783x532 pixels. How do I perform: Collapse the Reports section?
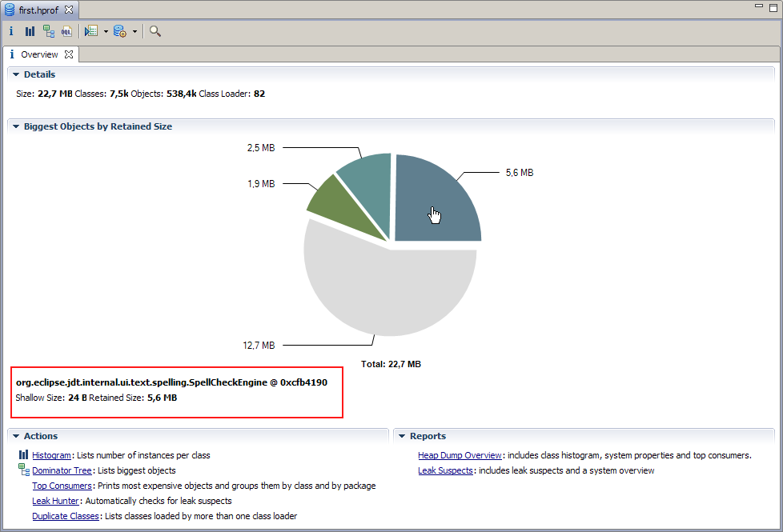[402, 436]
